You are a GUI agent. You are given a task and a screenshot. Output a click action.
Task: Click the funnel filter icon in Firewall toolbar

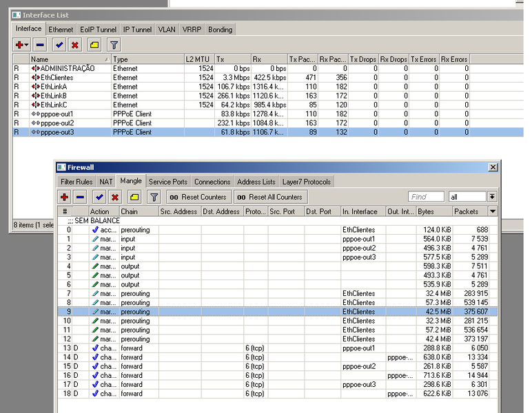point(154,197)
